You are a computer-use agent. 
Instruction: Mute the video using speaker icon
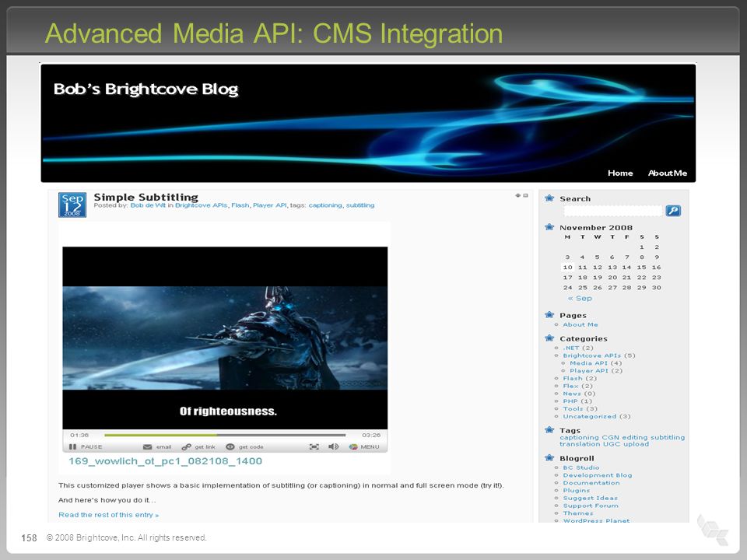click(x=334, y=446)
